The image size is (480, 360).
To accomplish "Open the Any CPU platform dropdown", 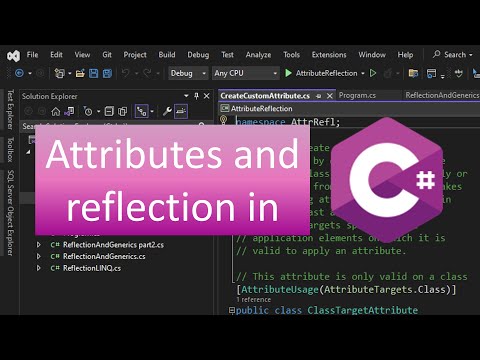I will click(x=245, y=73).
